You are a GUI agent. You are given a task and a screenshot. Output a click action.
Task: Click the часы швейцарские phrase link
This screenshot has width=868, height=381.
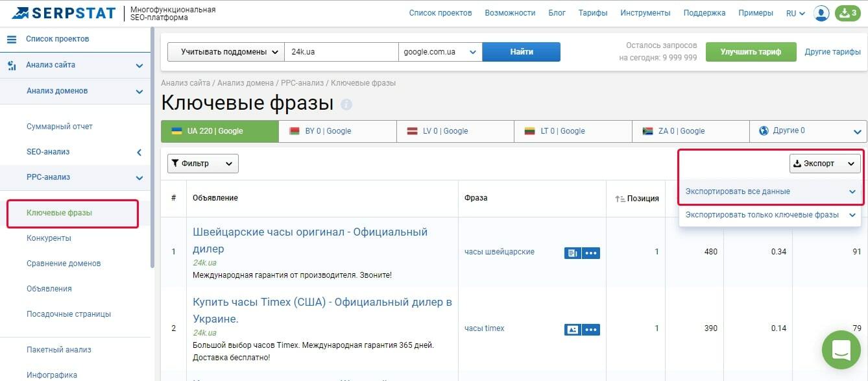500,252
